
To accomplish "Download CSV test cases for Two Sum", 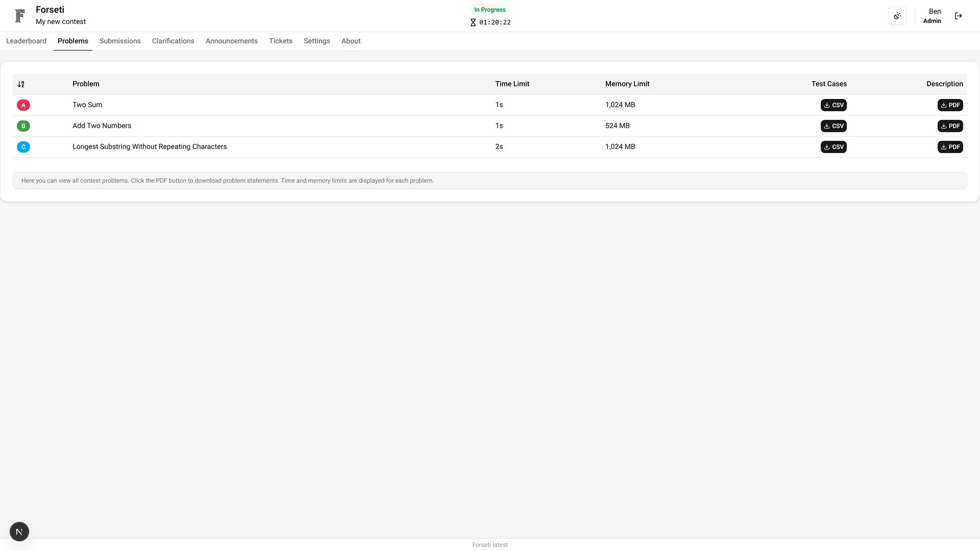I will pyautogui.click(x=833, y=105).
